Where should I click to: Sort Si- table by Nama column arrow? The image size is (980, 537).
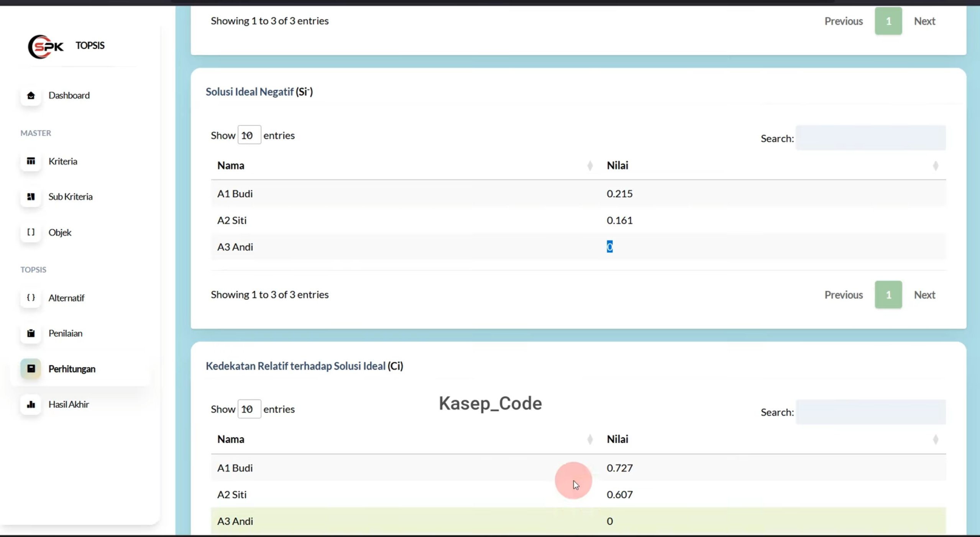point(590,166)
